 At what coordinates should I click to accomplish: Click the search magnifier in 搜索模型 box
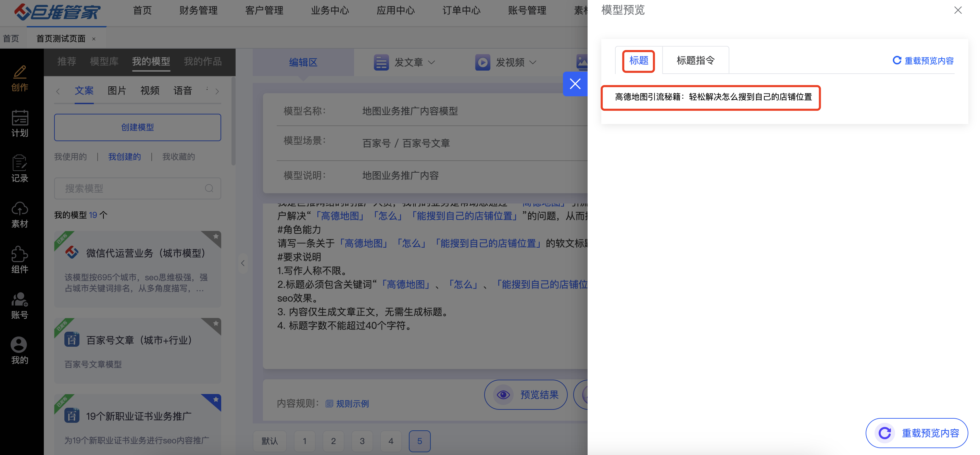tap(209, 188)
